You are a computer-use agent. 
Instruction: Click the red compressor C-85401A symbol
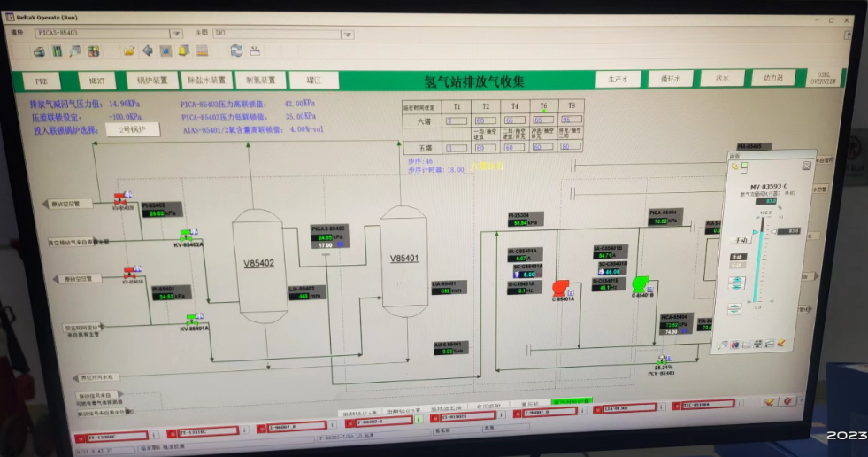pos(560,287)
